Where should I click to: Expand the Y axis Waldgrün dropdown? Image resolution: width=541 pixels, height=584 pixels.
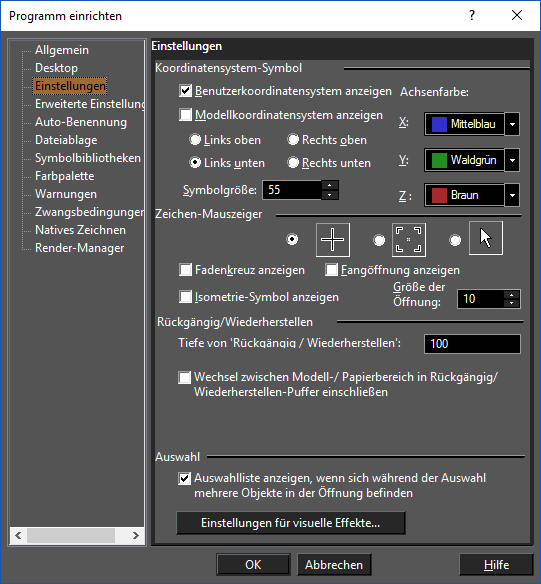click(512, 160)
